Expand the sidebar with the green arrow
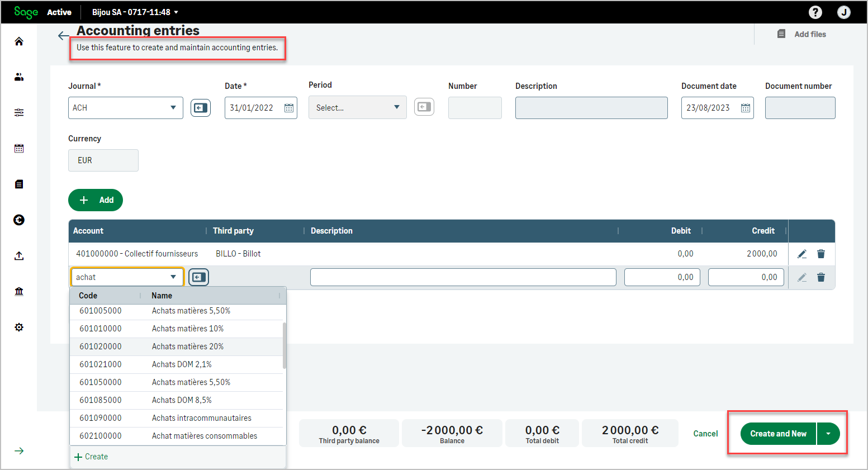Screen dimensions: 868x470 pyautogui.click(x=19, y=451)
